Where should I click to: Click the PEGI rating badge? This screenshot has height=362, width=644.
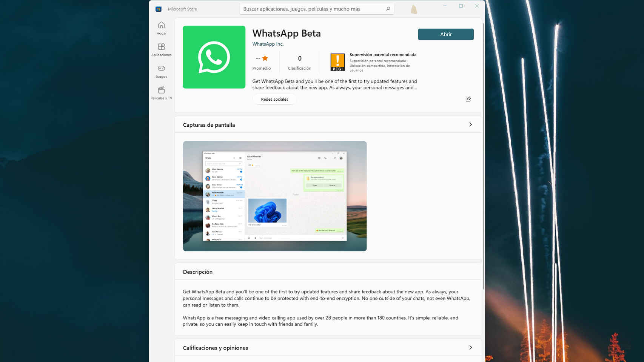337,62
